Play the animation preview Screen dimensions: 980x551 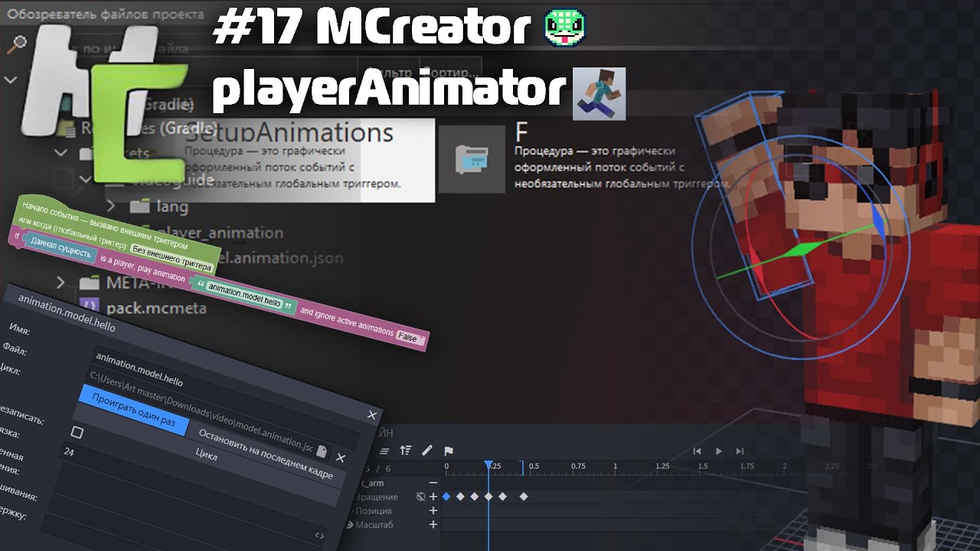tap(718, 451)
